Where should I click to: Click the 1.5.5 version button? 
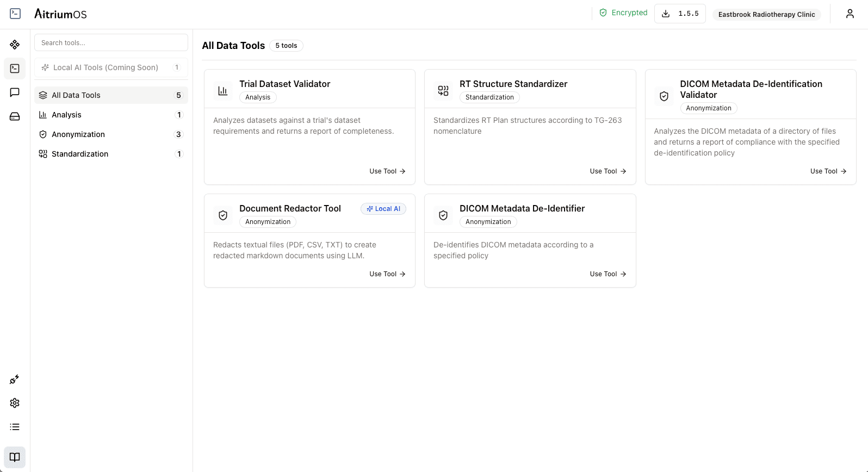tap(680, 14)
